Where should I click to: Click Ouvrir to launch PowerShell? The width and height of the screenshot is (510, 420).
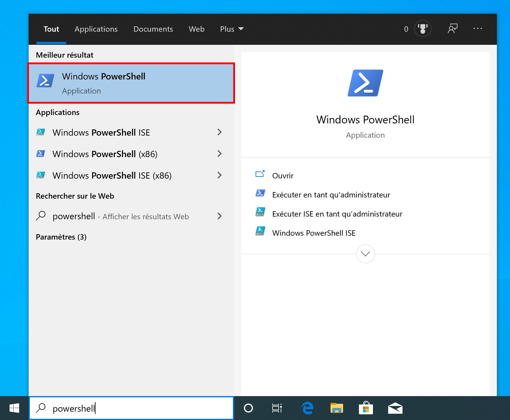point(282,176)
